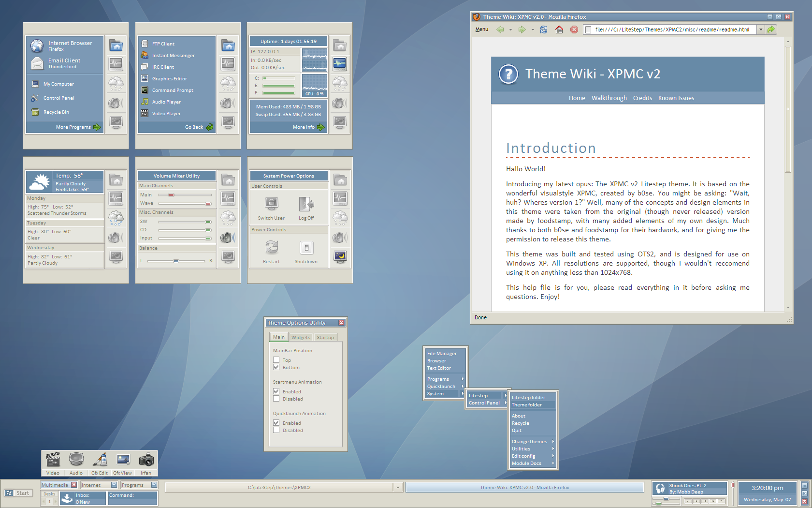Click the Shutdown icon

pos(306,248)
